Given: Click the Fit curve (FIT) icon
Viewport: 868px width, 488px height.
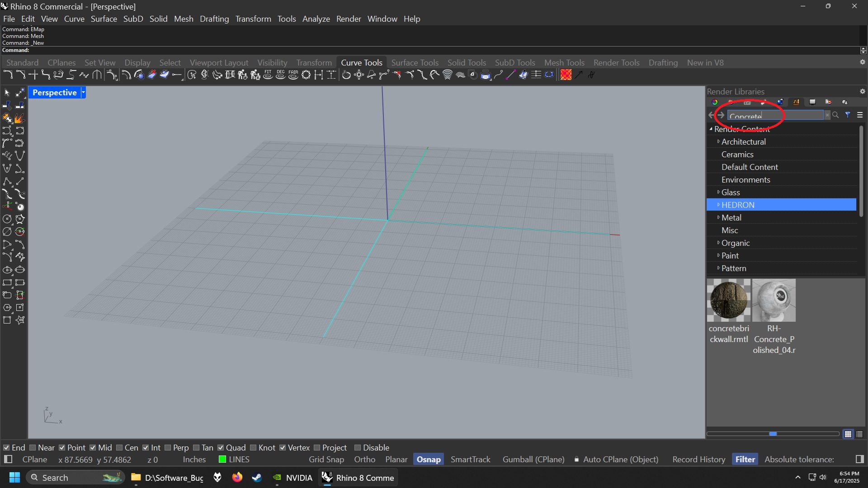Looking at the screenshot, I should coord(268,75).
